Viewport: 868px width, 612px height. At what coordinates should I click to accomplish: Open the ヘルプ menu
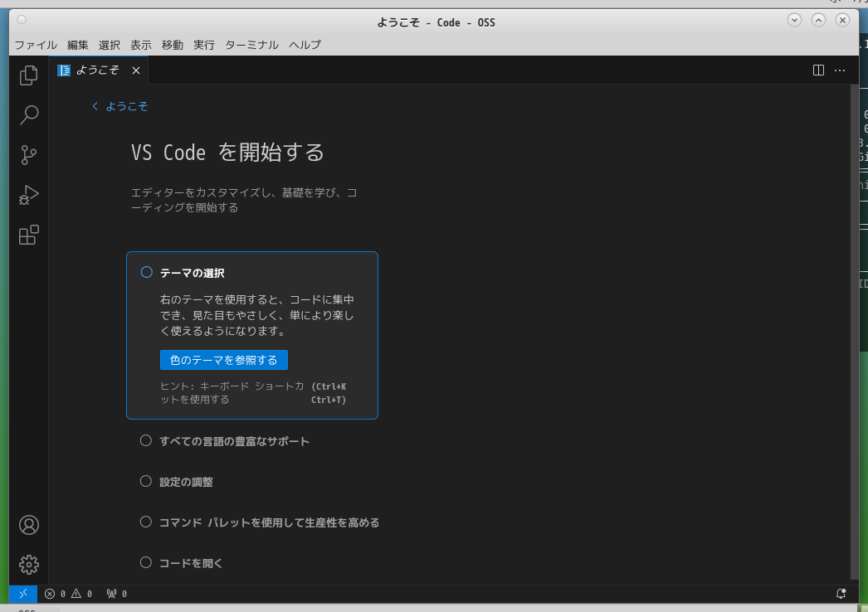(305, 45)
